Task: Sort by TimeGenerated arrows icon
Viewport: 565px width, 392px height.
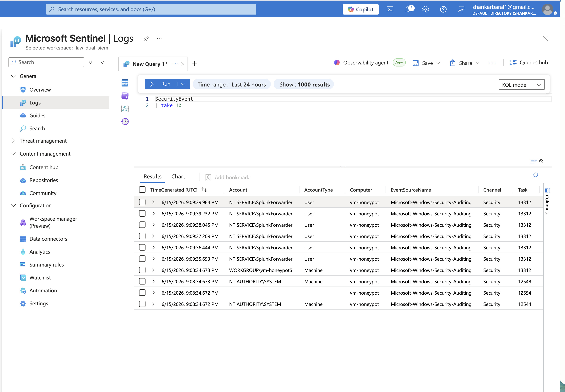Action: click(204, 190)
